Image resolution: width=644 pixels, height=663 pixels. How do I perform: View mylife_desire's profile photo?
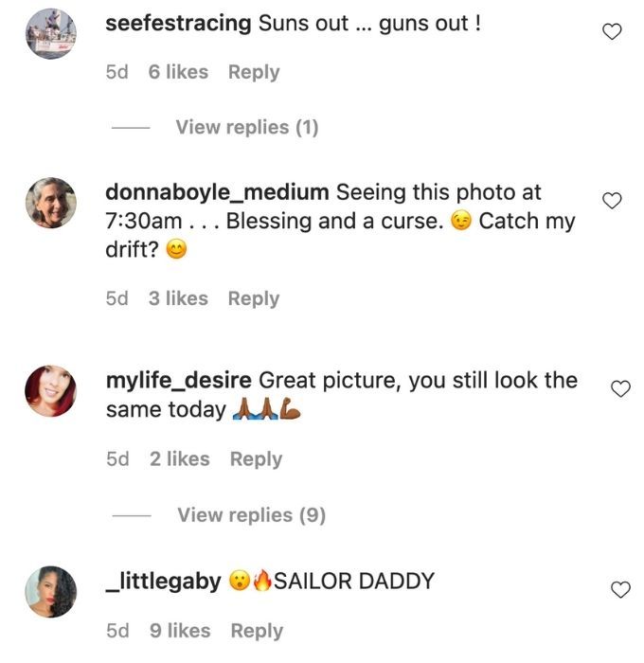(51, 390)
